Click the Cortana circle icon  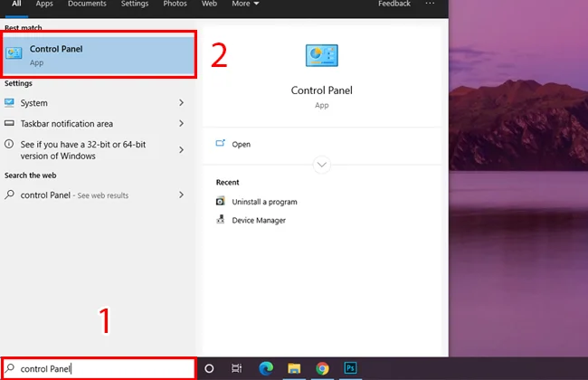209,368
